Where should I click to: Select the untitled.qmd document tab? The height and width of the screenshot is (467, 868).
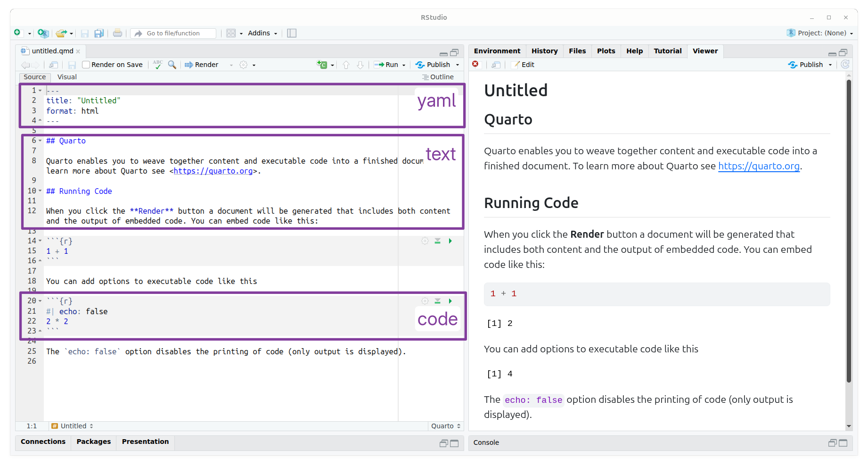pos(52,51)
